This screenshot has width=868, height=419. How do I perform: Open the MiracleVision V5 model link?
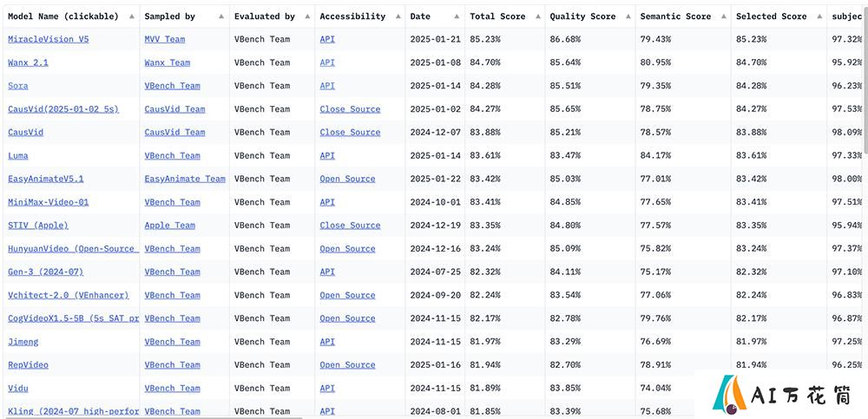48,39
